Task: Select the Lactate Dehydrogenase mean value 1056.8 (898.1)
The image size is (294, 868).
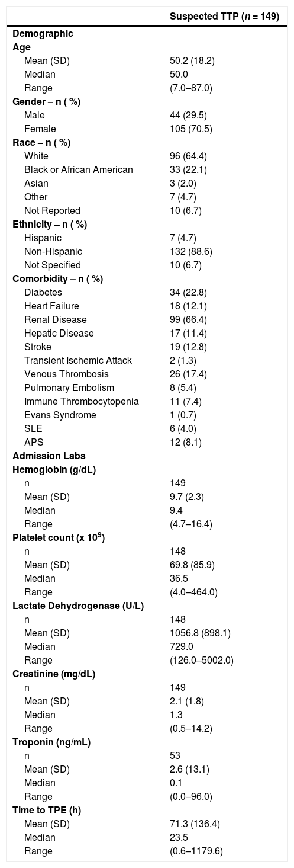Action: 201,633
